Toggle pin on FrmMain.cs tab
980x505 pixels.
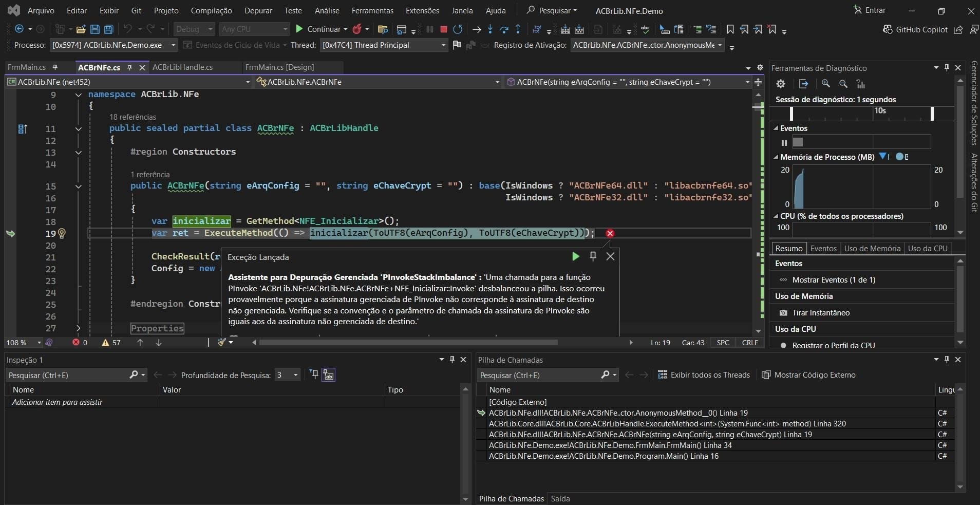(55, 67)
